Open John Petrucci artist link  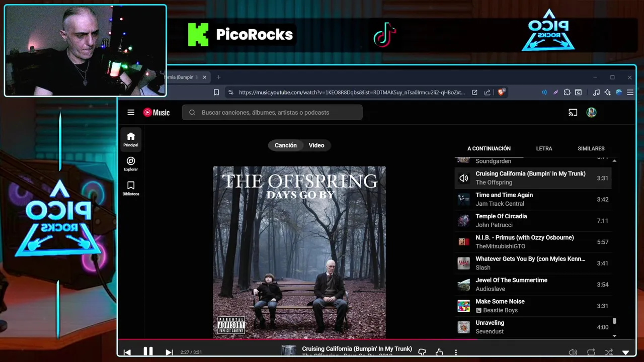point(494,225)
